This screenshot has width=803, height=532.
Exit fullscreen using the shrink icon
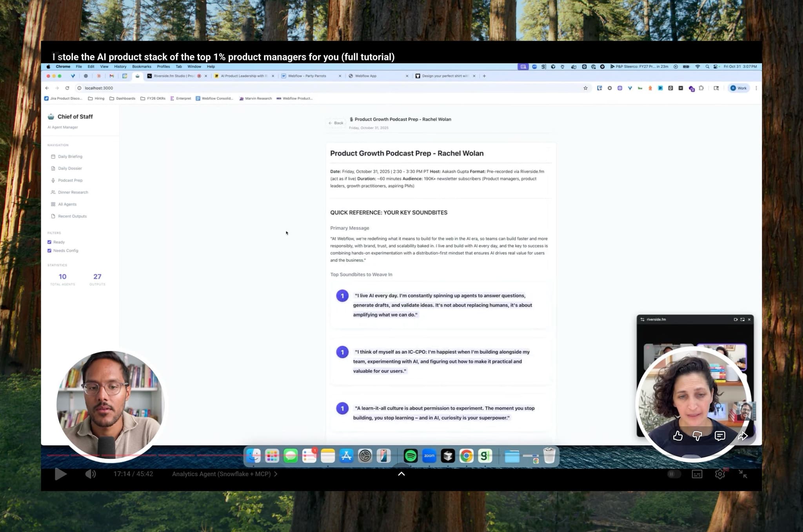(x=743, y=474)
